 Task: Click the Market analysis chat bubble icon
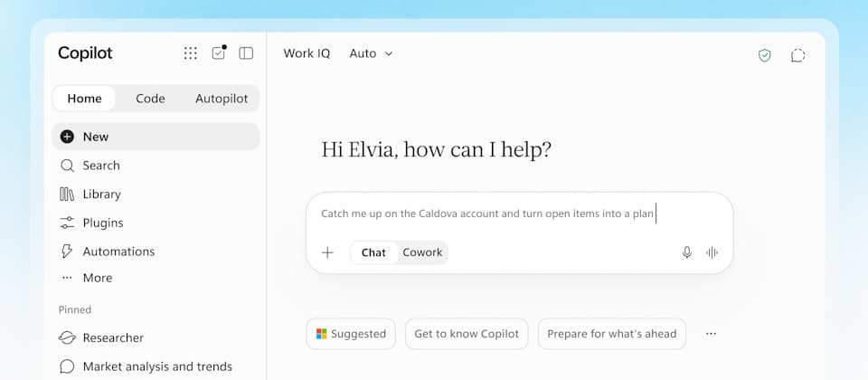[x=67, y=366]
